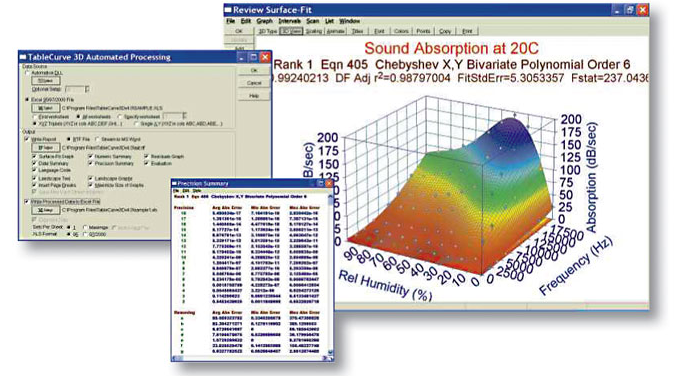Image resolution: width=678 pixels, height=376 pixels.
Task: Uncheck the Numeric Summary checkbox
Action: coord(91,156)
